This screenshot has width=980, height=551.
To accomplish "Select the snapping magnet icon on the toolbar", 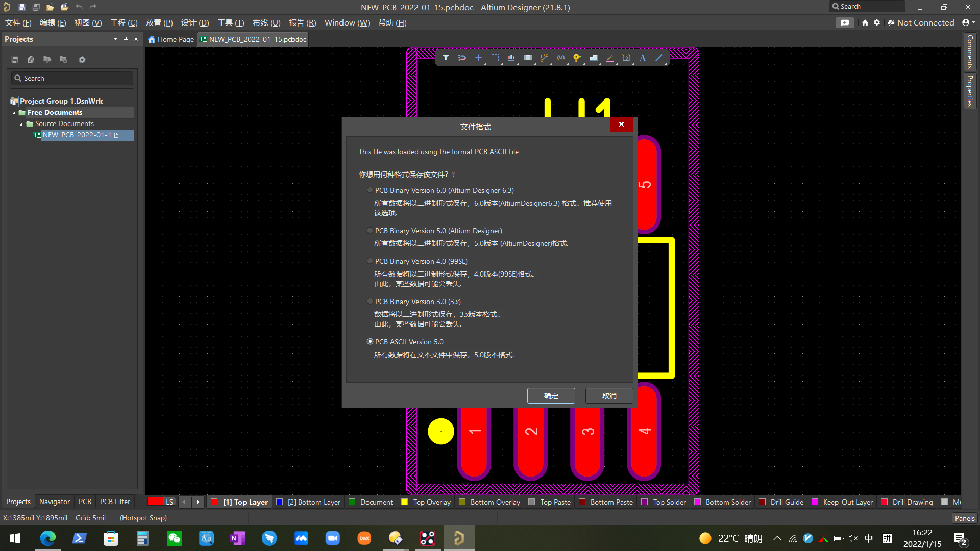I will [x=462, y=58].
